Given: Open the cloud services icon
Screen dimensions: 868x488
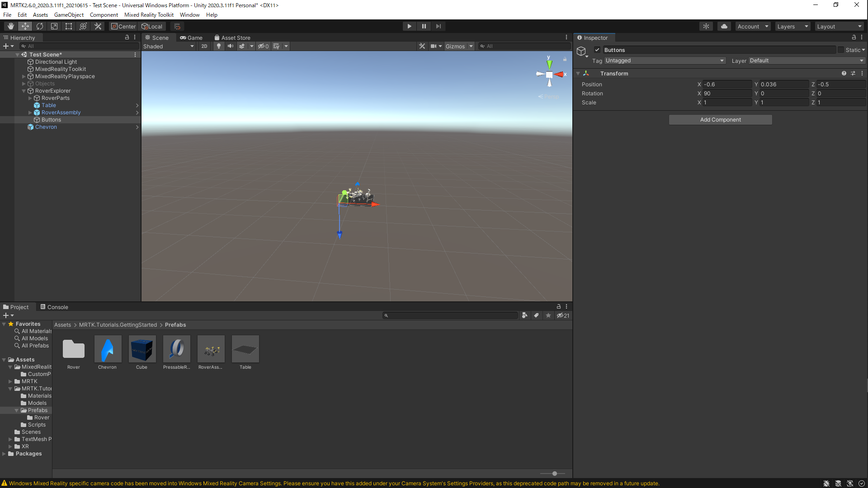Looking at the screenshot, I should click(724, 26).
